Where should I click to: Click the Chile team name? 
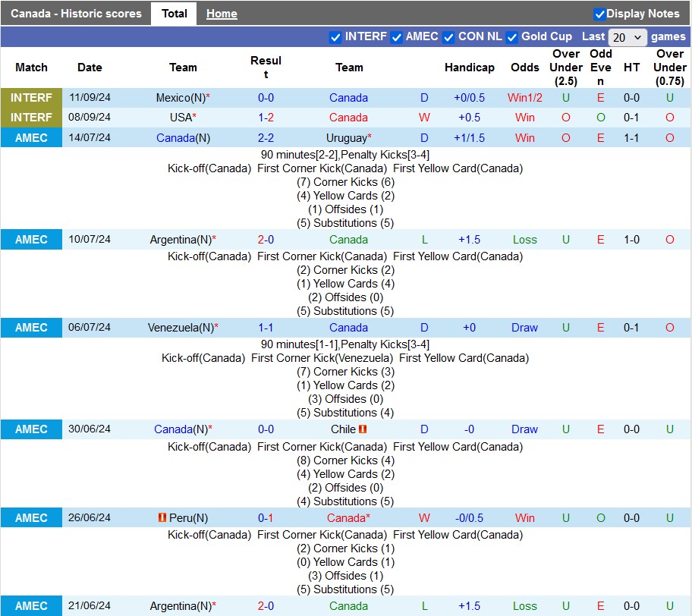[x=343, y=429]
